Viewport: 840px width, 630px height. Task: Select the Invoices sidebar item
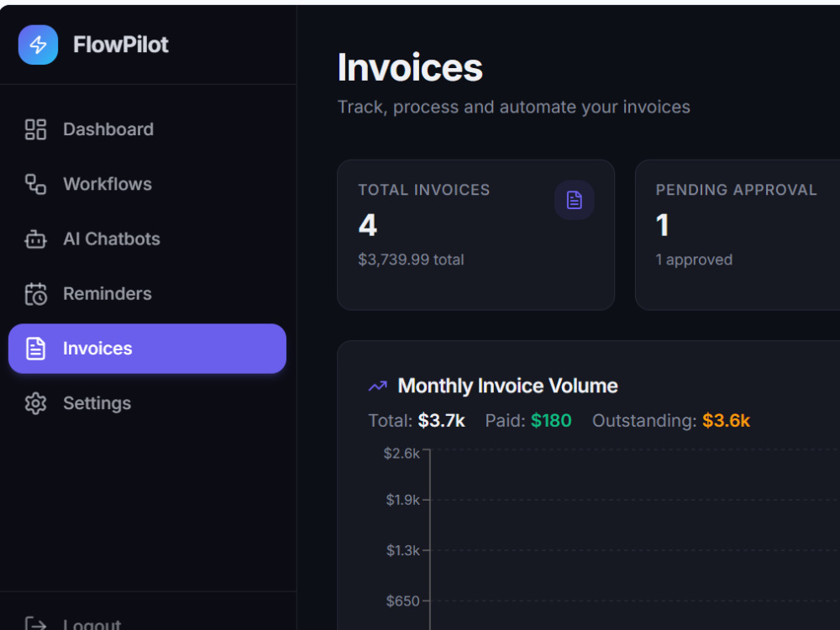[x=147, y=349]
